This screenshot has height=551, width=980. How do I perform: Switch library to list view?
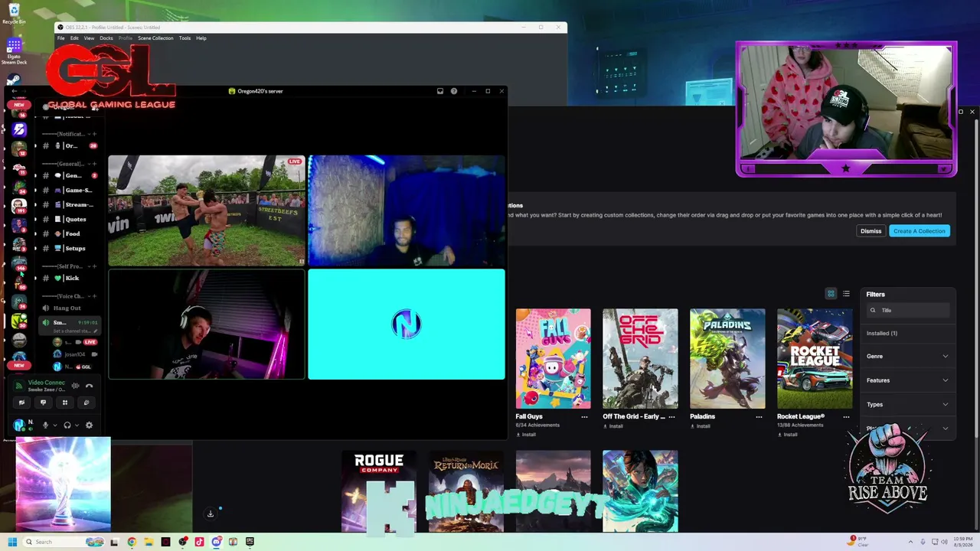tap(846, 294)
